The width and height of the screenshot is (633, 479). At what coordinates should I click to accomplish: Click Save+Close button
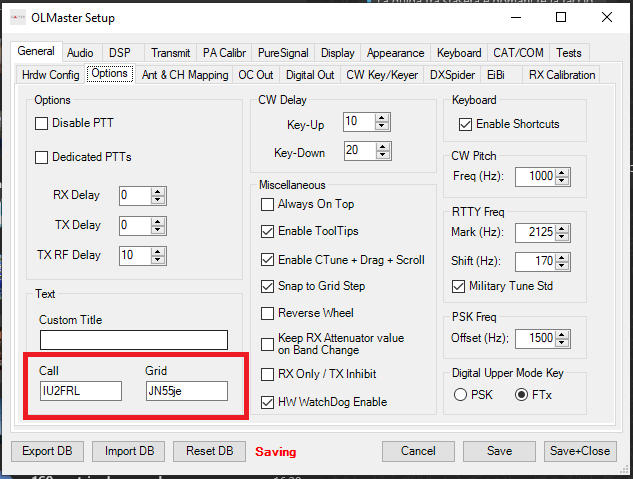pyautogui.click(x=580, y=451)
